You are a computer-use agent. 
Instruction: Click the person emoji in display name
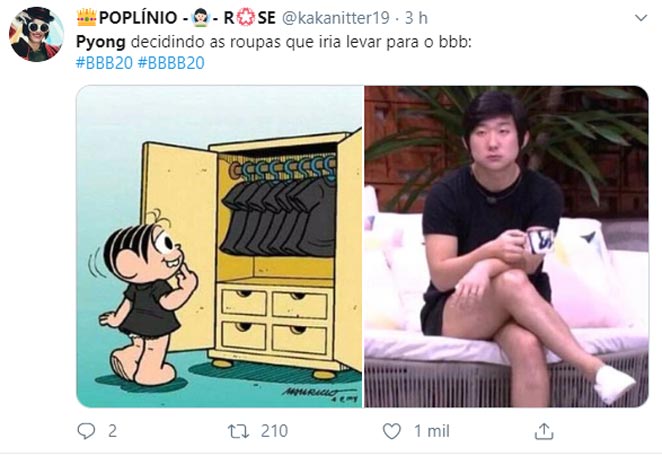tap(200, 18)
